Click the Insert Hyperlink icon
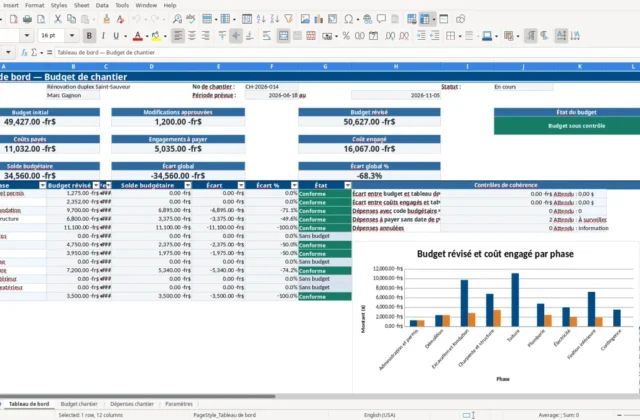Image resolution: width=640 pixels, height=420 pixels. [367, 19]
